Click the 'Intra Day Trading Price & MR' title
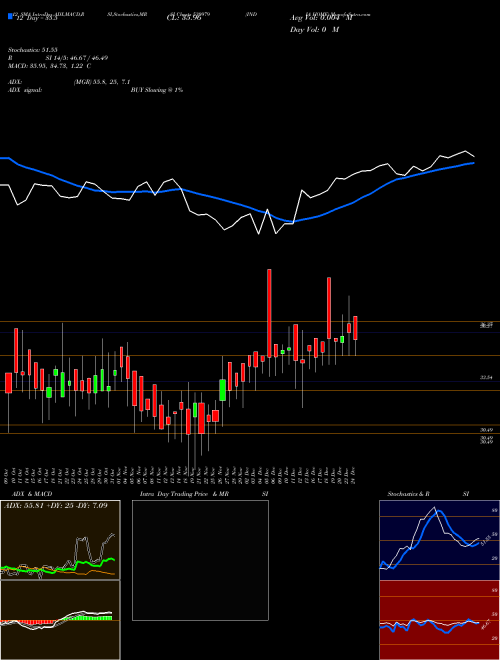500x660 pixels. coord(184,494)
